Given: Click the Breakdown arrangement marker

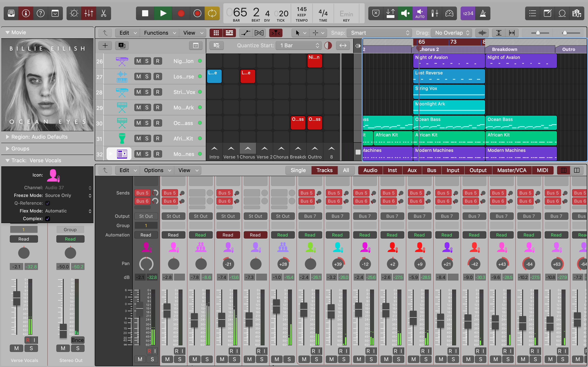Looking at the screenshot, I should [504, 49].
